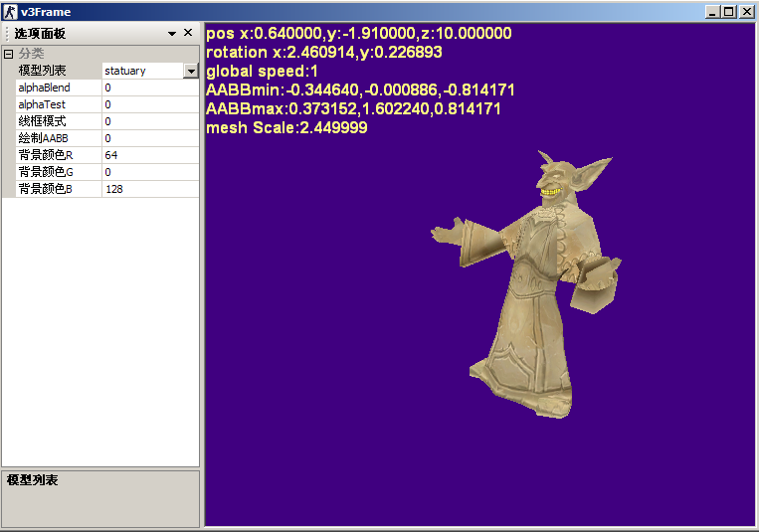
Task: Edit the 背景颜色B value 128
Action: [150, 189]
